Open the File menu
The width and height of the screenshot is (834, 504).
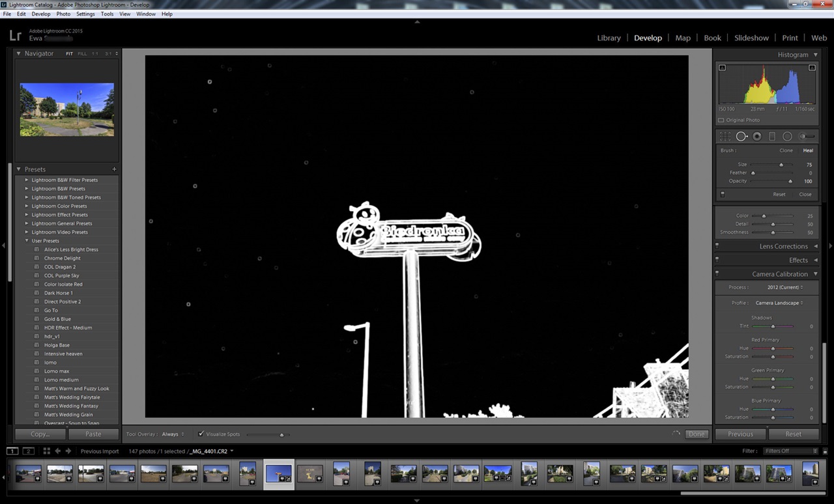(7, 14)
